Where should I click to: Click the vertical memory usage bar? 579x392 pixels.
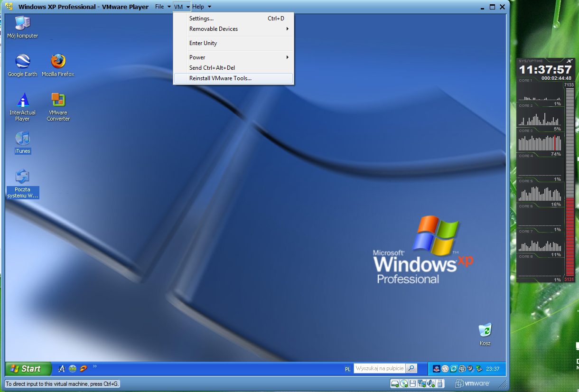[x=570, y=183]
